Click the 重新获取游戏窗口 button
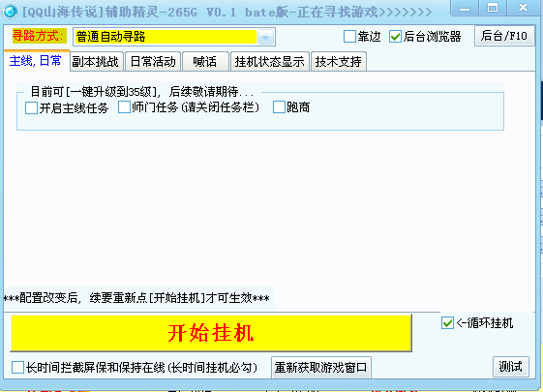This screenshot has width=543, height=392. coord(321,368)
